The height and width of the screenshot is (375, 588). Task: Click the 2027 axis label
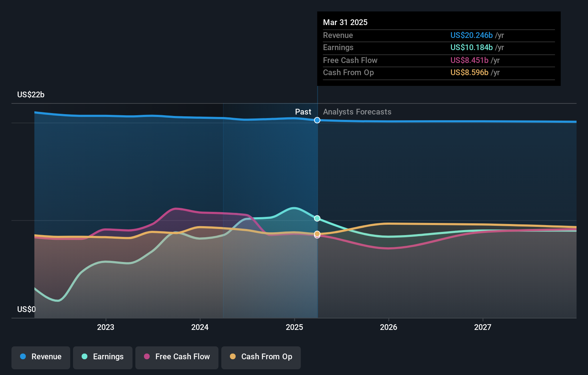[483, 327]
